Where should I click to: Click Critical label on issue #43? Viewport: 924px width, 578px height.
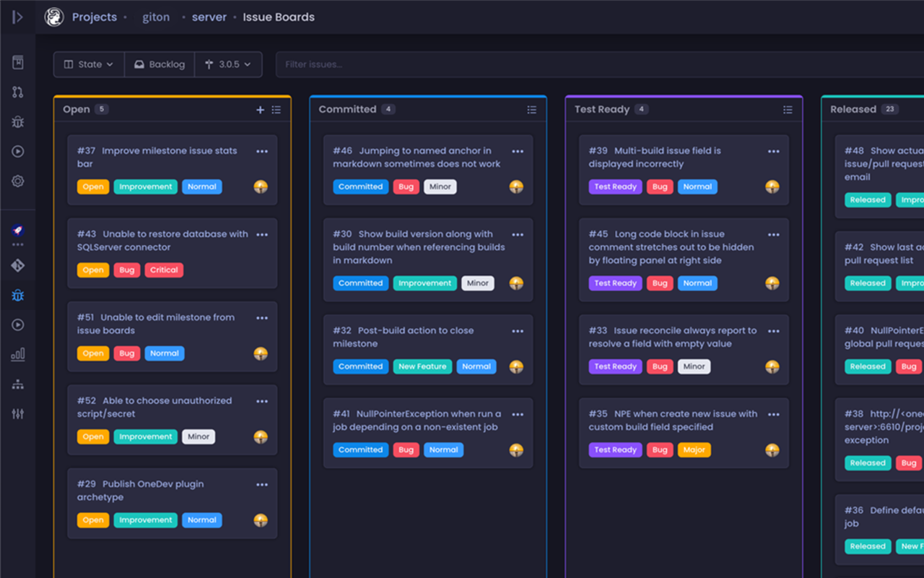coord(164,270)
